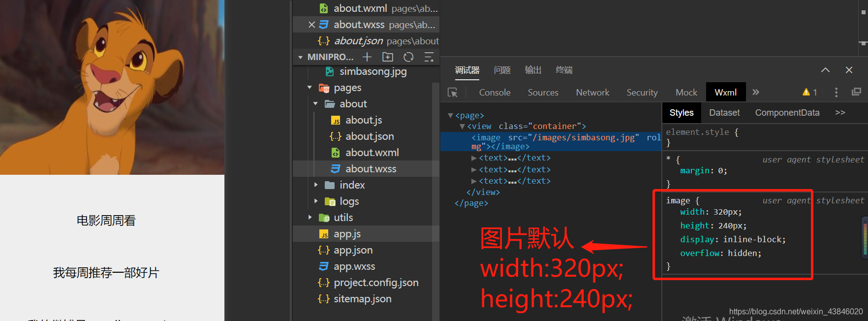The width and height of the screenshot is (868, 321).
Task: Collapse the about folder
Action: coord(315,104)
